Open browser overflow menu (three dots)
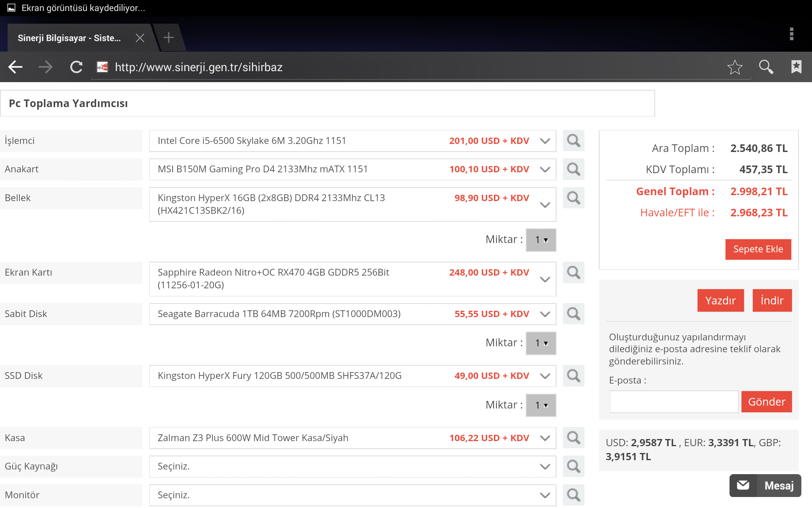The width and height of the screenshot is (812, 508). pyautogui.click(x=791, y=34)
